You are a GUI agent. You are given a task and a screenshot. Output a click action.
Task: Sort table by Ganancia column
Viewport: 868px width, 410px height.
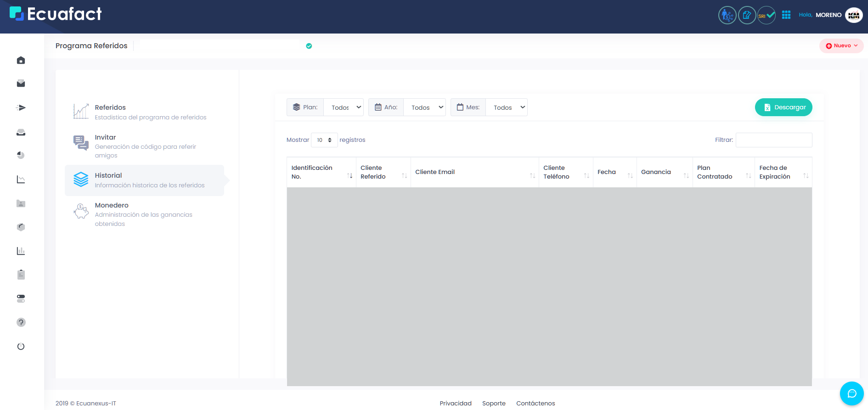pos(664,172)
